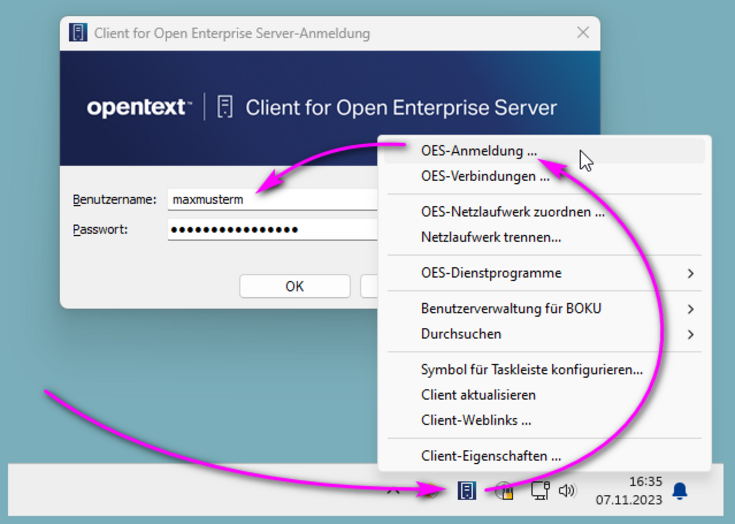This screenshot has height=524, width=735.
Task: Focus the Passwort input field
Action: [273, 230]
